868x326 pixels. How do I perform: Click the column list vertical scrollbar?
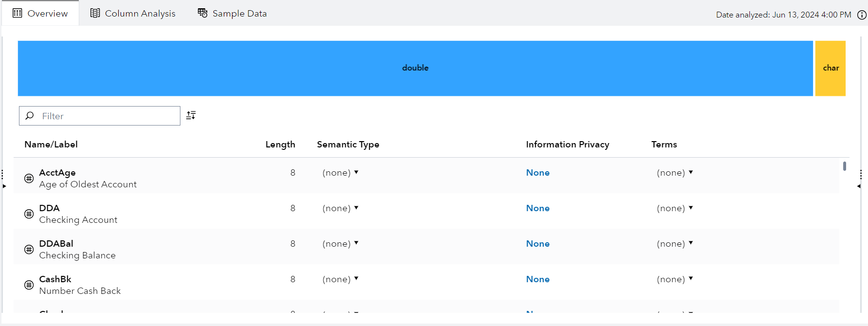(845, 166)
